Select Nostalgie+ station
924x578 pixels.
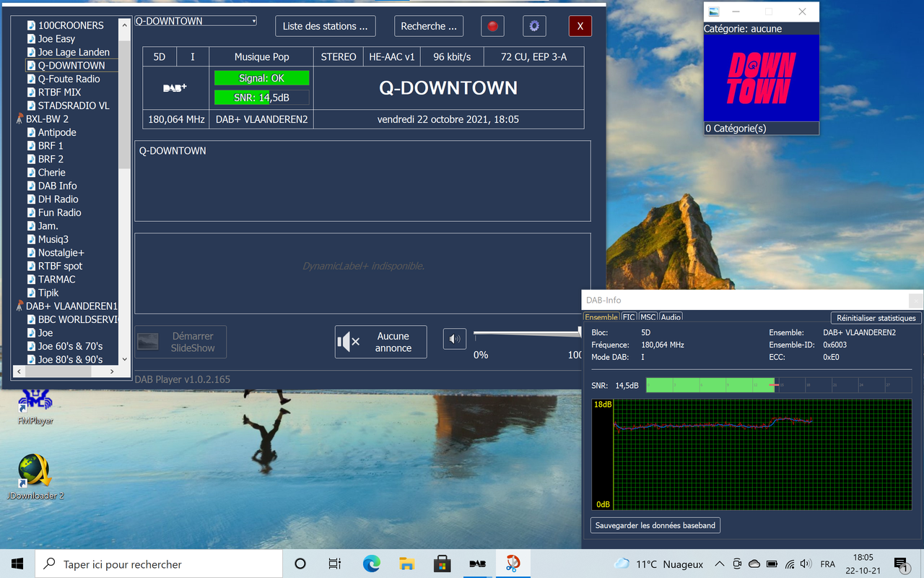point(61,252)
